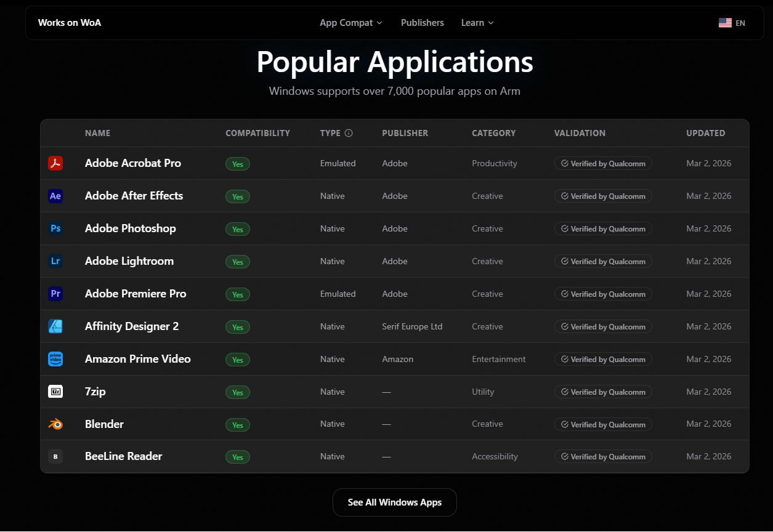Viewport: 773px width, 532px height.
Task: Click the Productivity category cell
Action: (x=495, y=163)
